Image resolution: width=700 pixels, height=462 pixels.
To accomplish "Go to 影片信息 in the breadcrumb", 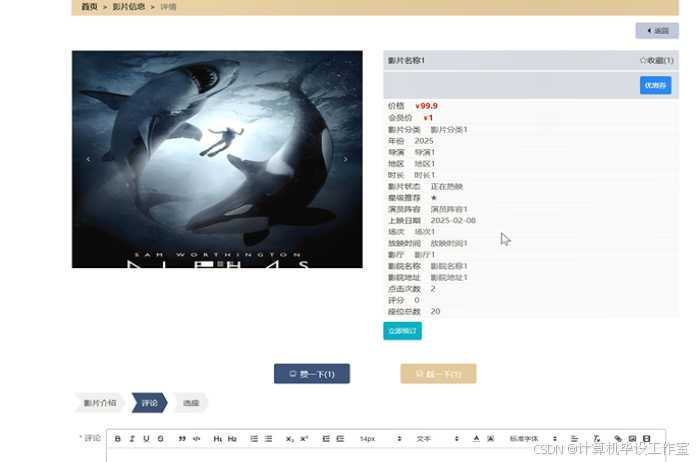I will (x=129, y=7).
